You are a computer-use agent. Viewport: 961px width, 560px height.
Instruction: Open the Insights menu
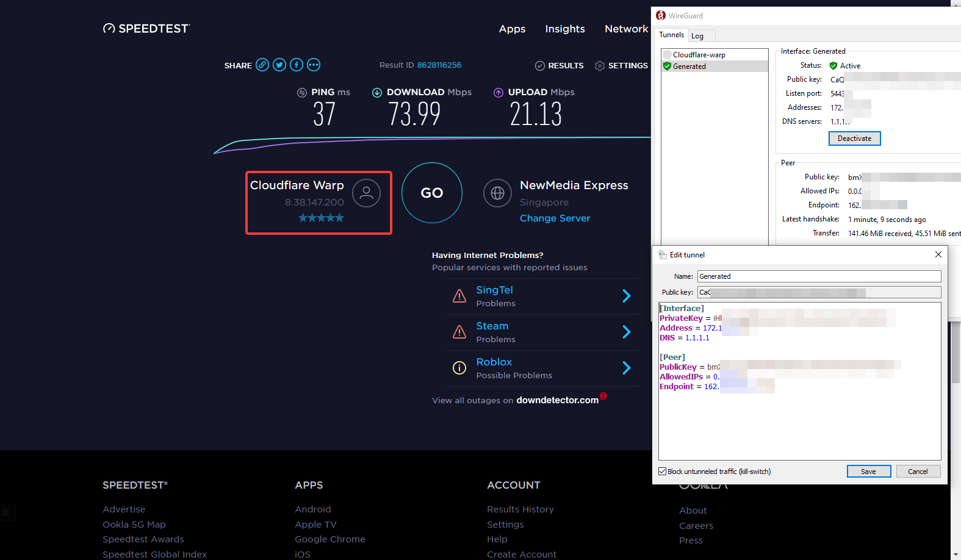click(565, 29)
